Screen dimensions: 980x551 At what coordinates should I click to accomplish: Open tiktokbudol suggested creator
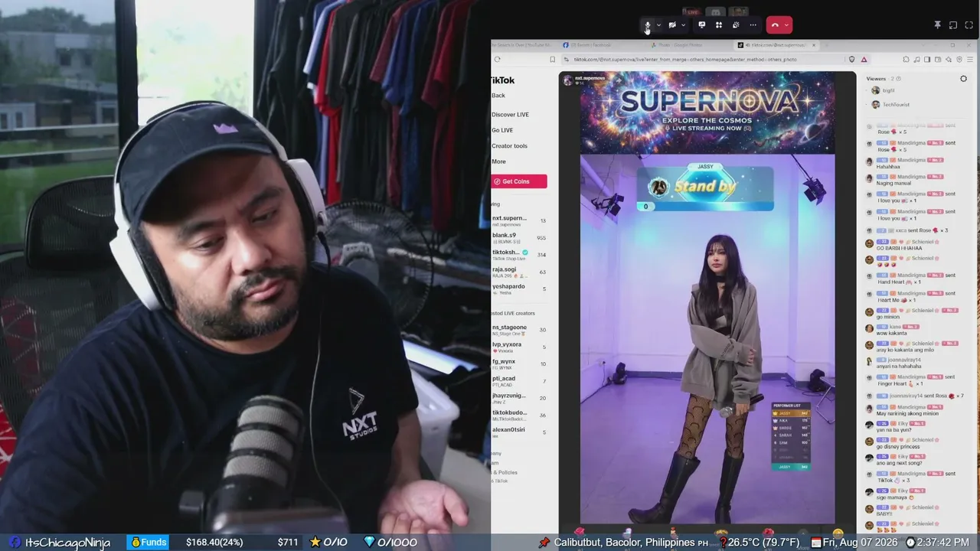click(x=519, y=415)
